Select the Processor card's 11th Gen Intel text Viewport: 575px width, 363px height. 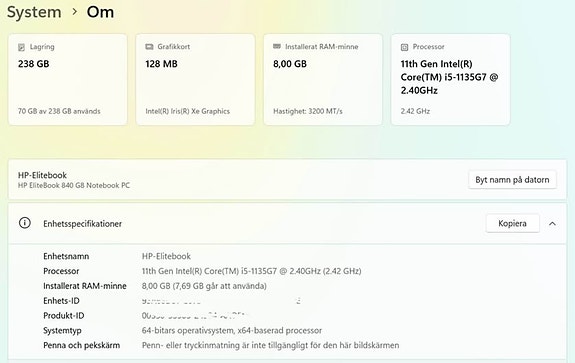(449, 77)
